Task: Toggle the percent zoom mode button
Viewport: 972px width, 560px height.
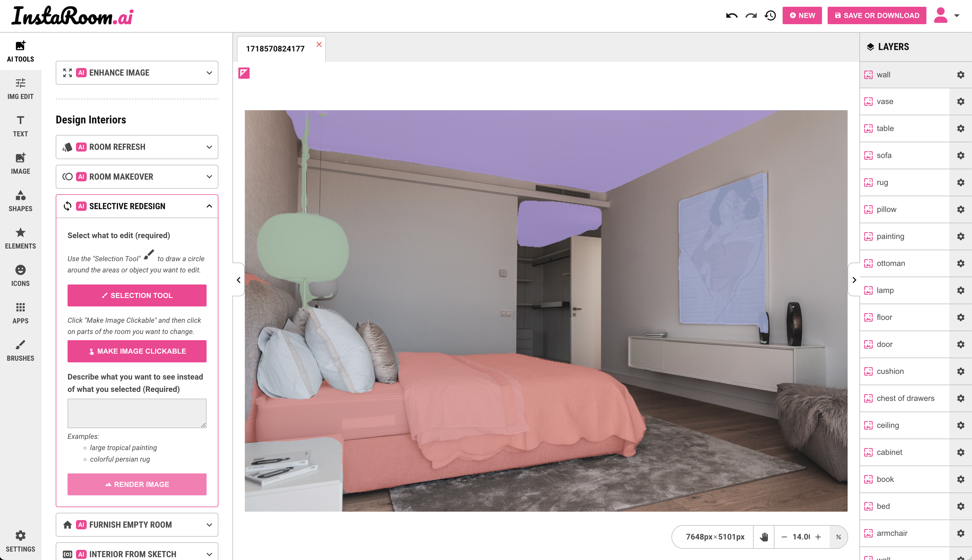Action: [x=838, y=537]
